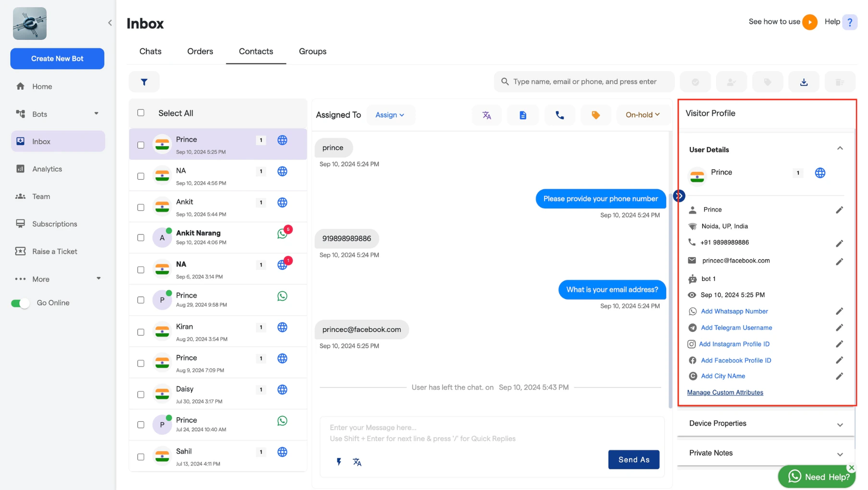This screenshot has height=490, width=868.
Task: Collapse the User Details section
Action: pos(840,148)
